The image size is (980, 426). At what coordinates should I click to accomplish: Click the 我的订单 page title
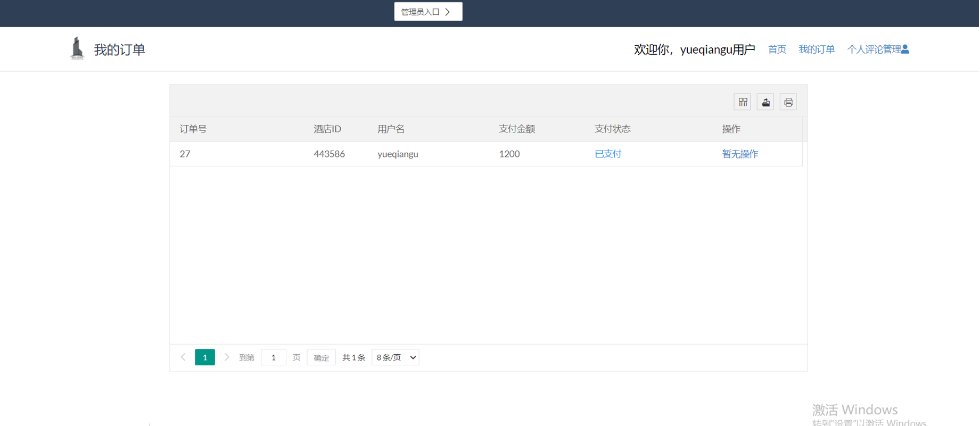[x=120, y=49]
